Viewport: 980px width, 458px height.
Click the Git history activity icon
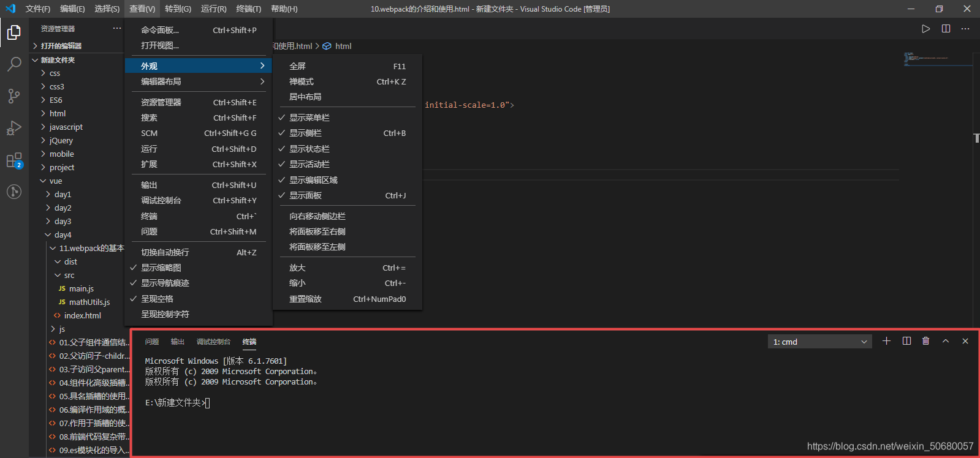tap(14, 192)
